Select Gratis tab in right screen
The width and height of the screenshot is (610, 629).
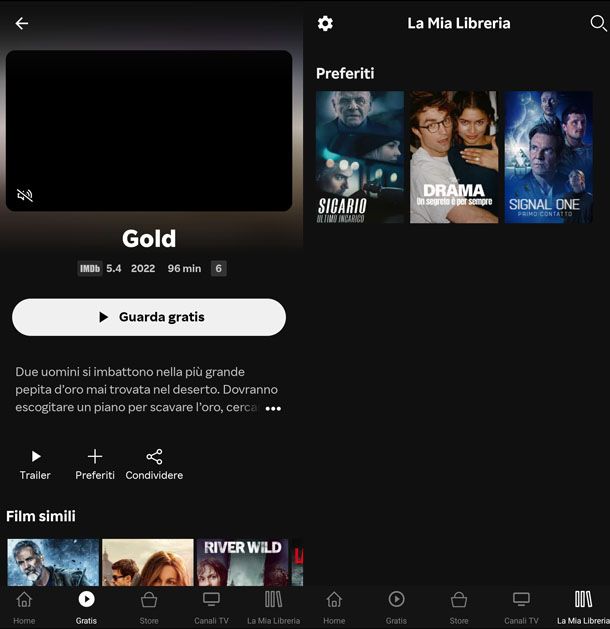(x=396, y=608)
